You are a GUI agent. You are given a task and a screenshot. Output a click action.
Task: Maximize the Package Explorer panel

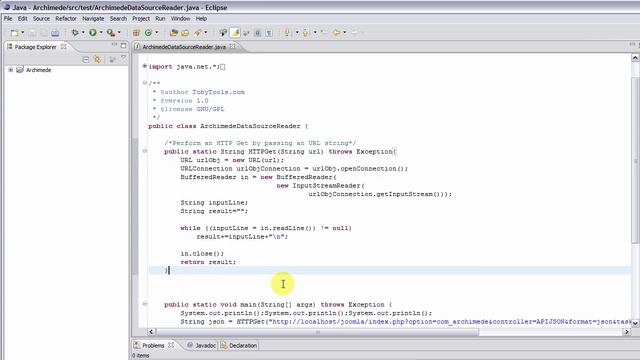pyautogui.click(x=123, y=46)
